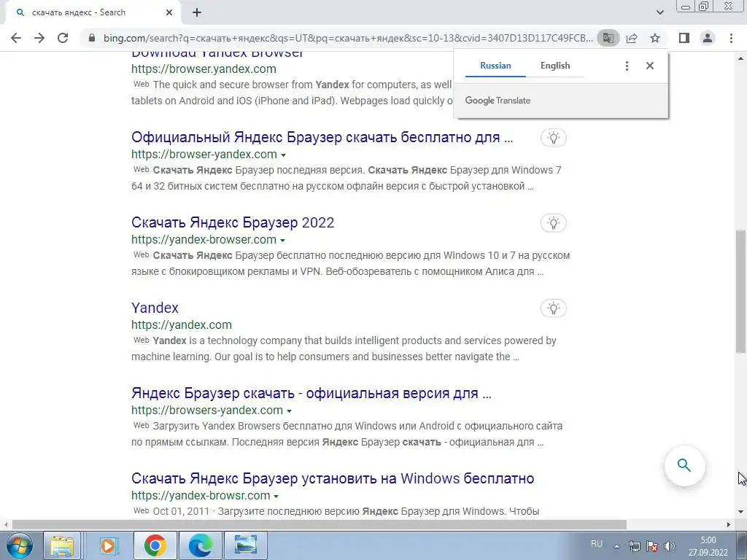Open Chrome three-dot menu
747x560 pixels.
tap(731, 38)
